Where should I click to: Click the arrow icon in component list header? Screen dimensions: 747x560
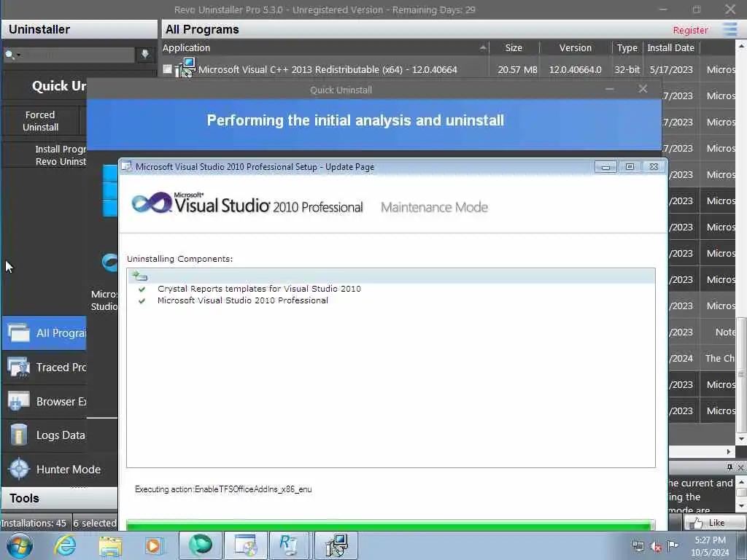(139, 276)
